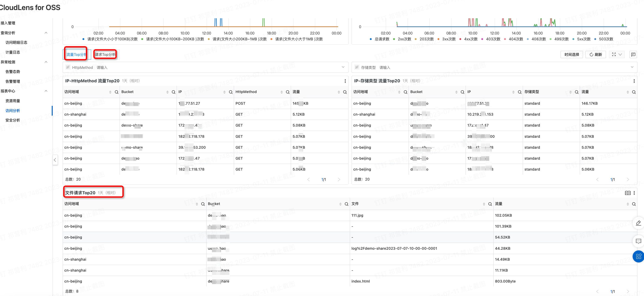Expand the HttpMethod filter dropdown
644x296 pixels.
point(343,67)
